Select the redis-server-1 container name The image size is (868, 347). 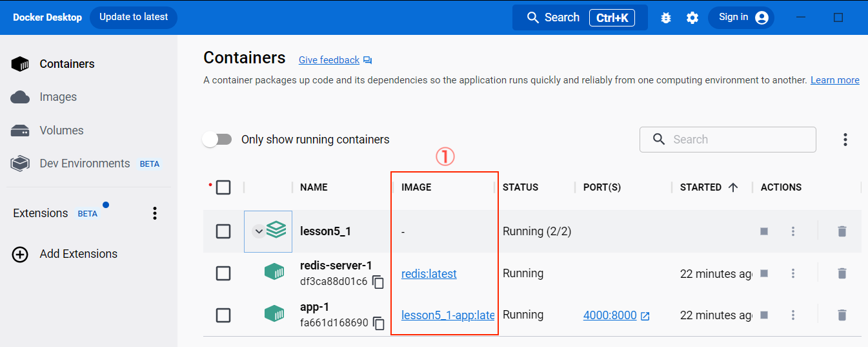click(x=336, y=266)
